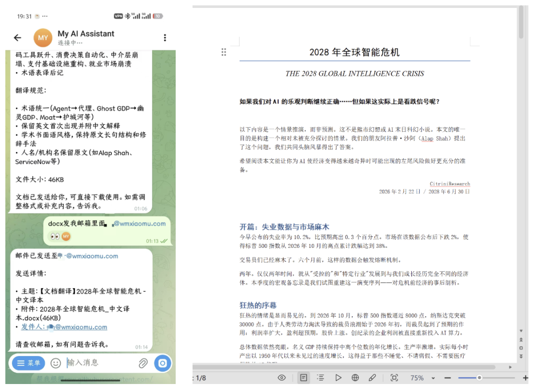Open the blue 菜单 bot menu
This screenshot has width=539, height=392.
tap(28, 363)
